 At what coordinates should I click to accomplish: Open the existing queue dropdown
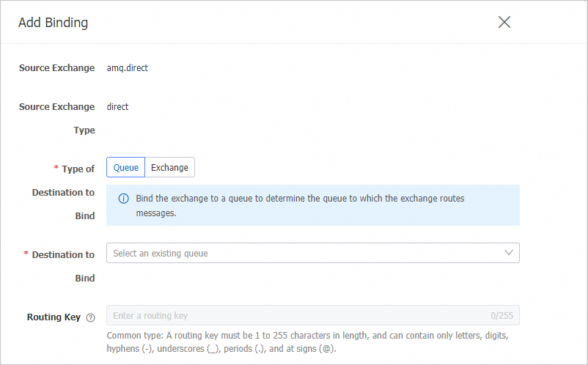coord(313,253)
